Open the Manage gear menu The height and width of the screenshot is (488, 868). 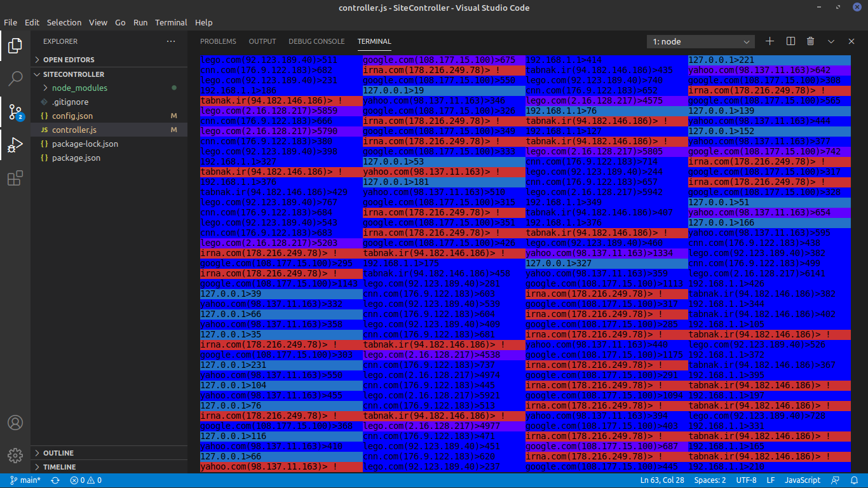click(x=15, y=455)
